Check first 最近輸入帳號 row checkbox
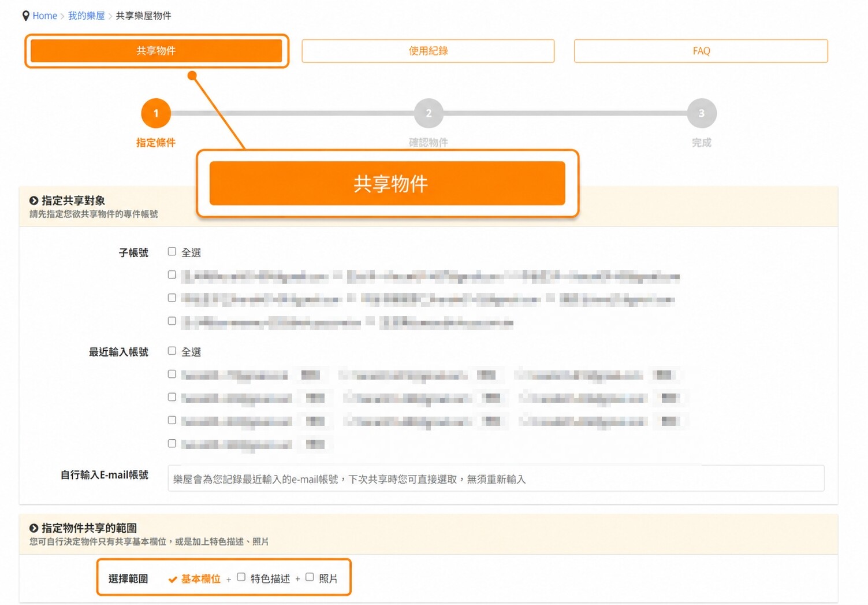Screen dimensions: 868x605 pyautogui.click(x=172, y=374)
